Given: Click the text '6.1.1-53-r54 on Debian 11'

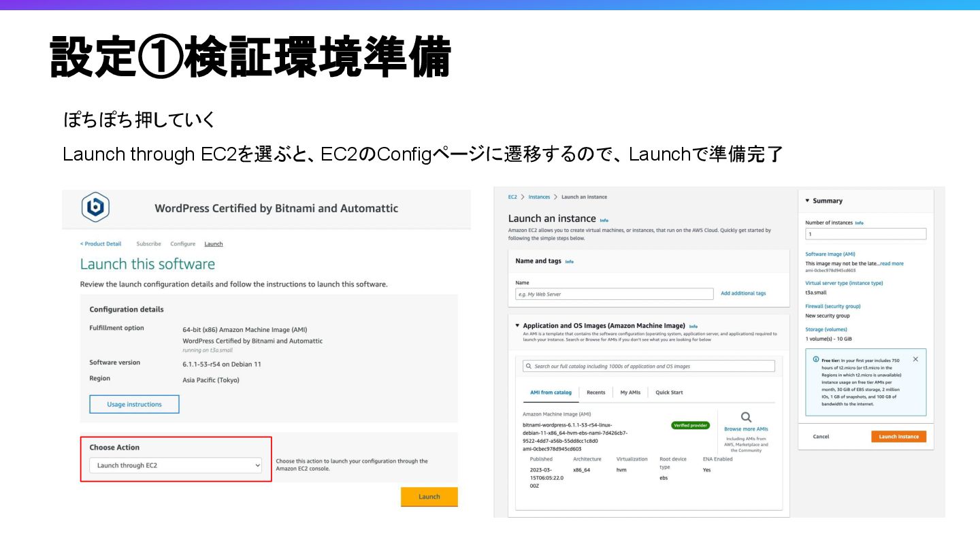Looking at the screenshot, I should coord(222,364).
